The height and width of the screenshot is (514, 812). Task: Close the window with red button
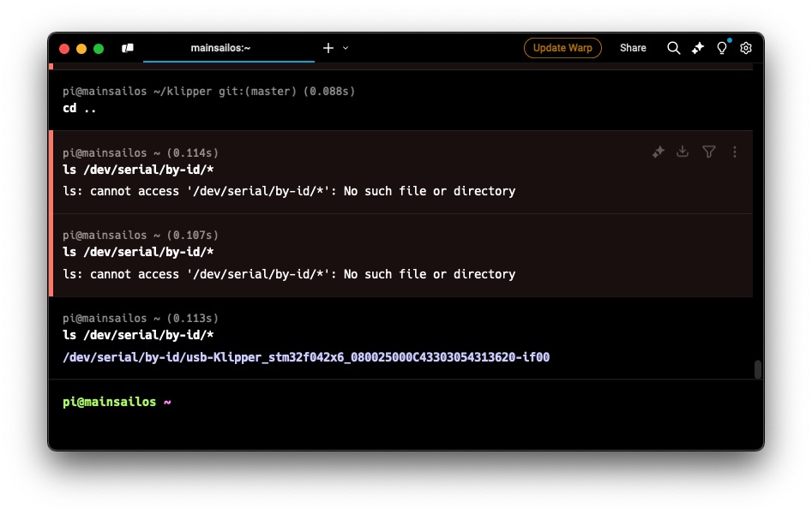(x=64, y=49)
